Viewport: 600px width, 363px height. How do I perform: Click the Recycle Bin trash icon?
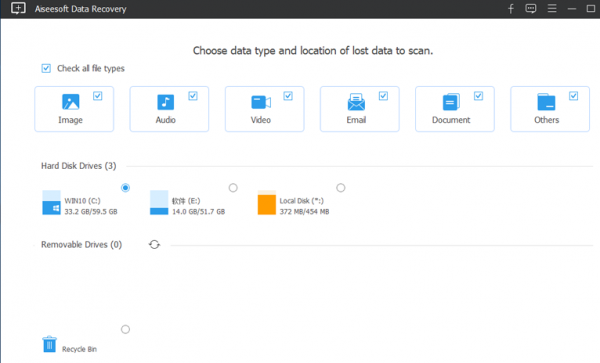point(49,344)
